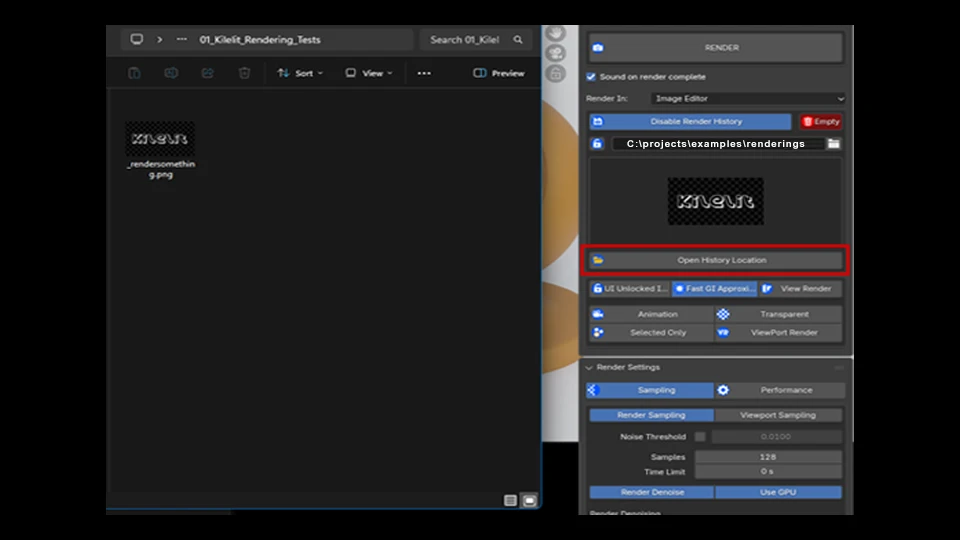Click the breadcrumb ellipsis in address bar
960x540 pixels.
coord(181,40)
